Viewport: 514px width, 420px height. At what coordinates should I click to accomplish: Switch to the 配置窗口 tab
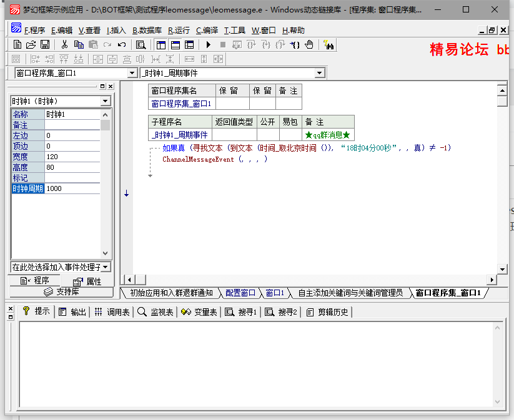(x=240, y=293)
